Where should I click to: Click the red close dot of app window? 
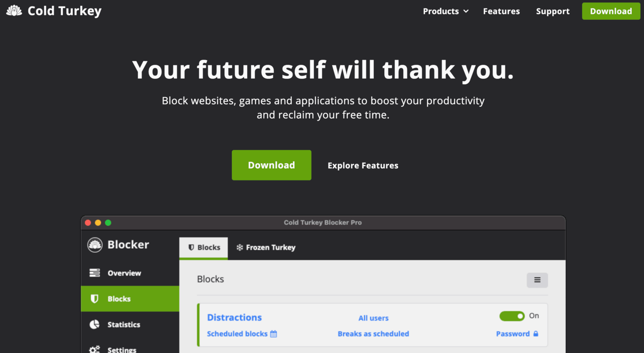tap(88, 223)
